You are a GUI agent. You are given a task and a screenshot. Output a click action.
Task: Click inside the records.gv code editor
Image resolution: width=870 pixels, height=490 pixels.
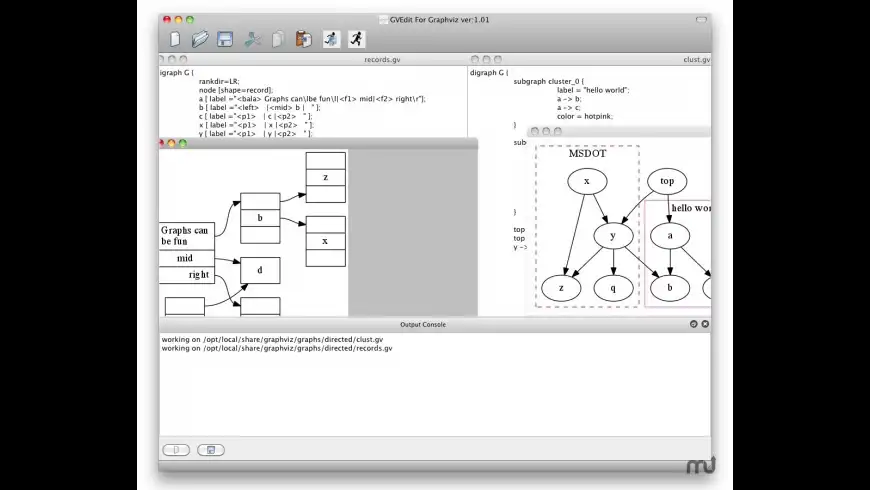click(x=300, y=100)
